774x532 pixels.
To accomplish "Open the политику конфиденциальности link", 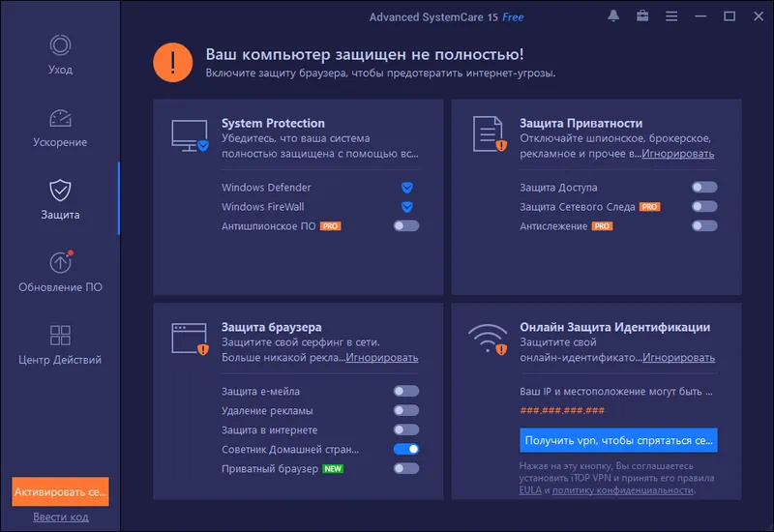I will pos(623,490).
